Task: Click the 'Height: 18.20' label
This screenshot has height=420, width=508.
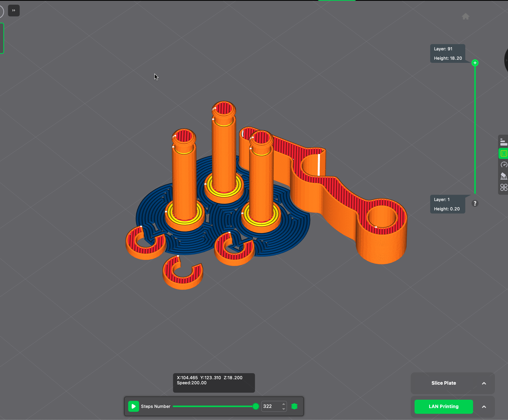Action: point(448,58)
